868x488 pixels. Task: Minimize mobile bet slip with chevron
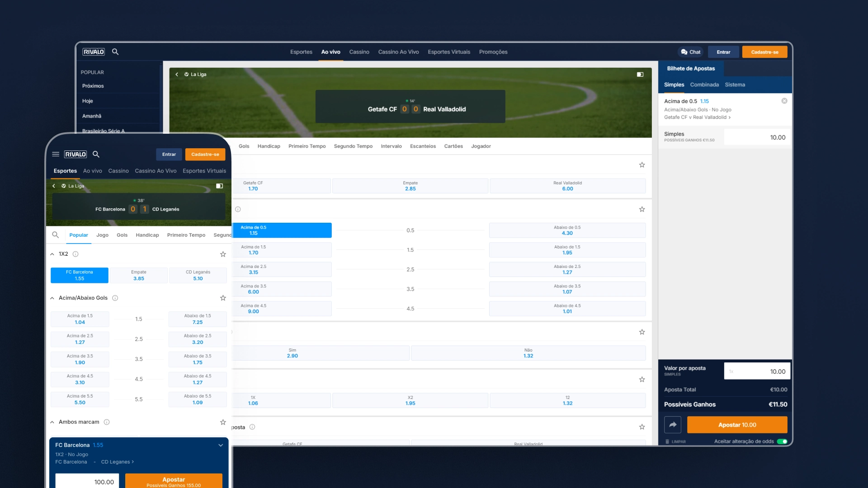(x=221, y=445)
